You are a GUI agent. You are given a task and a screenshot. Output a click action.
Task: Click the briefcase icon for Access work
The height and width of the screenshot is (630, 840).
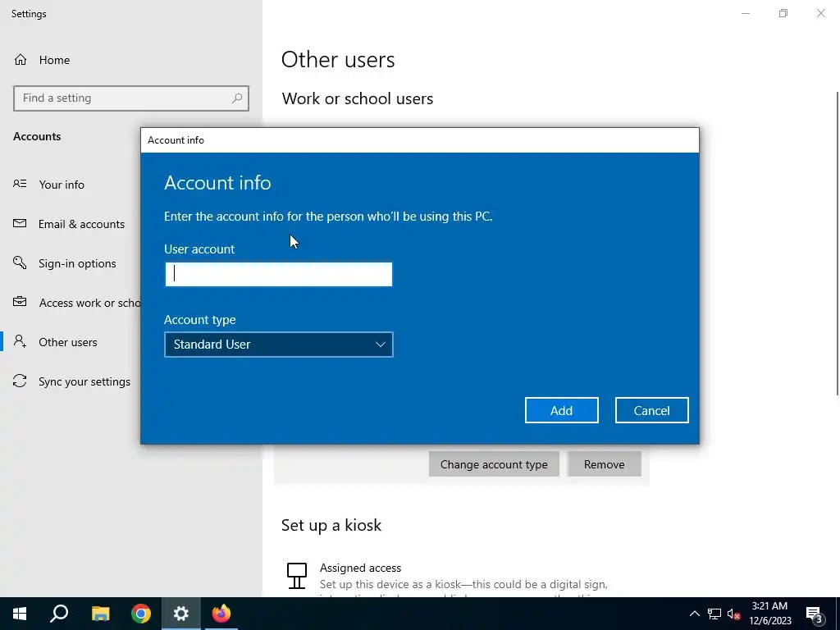click(20, 302)
